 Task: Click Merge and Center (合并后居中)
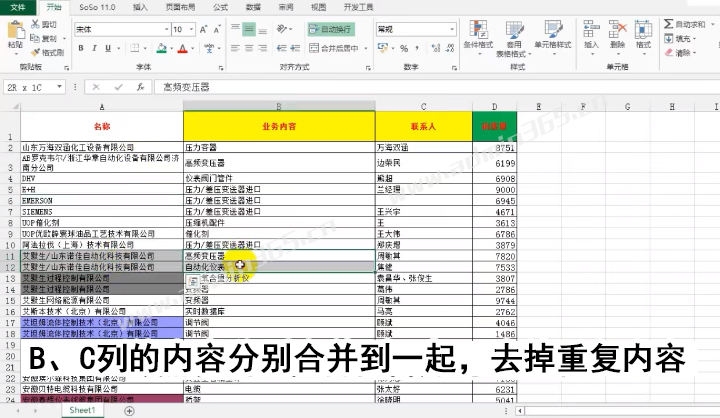(334, 48)
